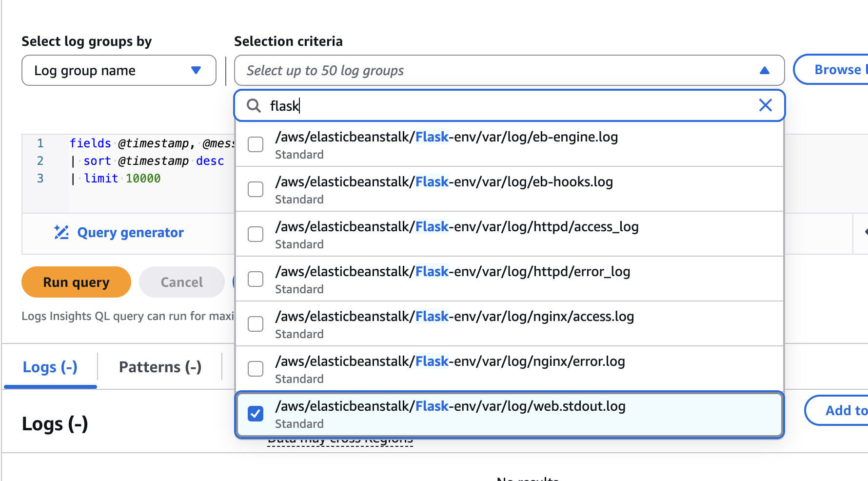The image size is (868, 481).
Task: Click the search magnifier icon
Action: 254,105
